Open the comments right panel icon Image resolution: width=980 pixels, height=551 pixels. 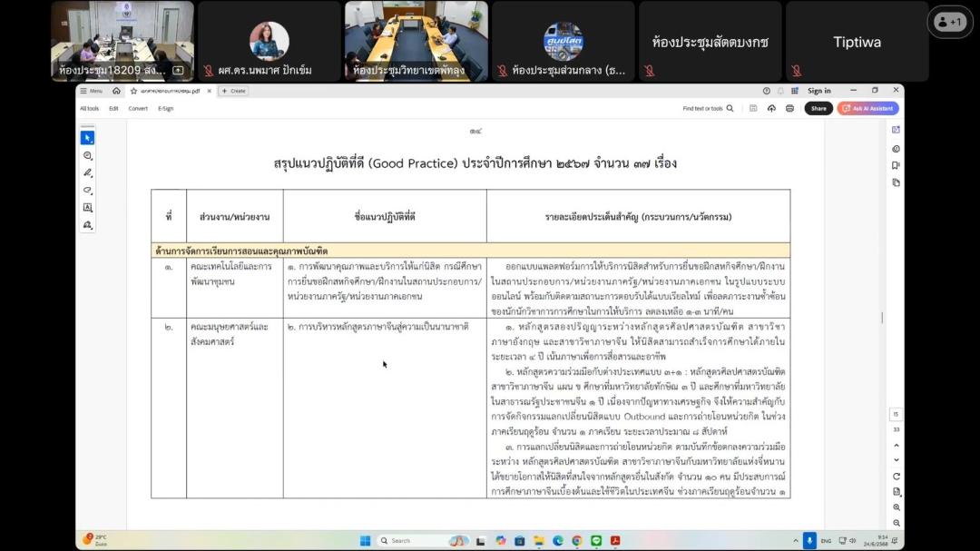(897, 149)
